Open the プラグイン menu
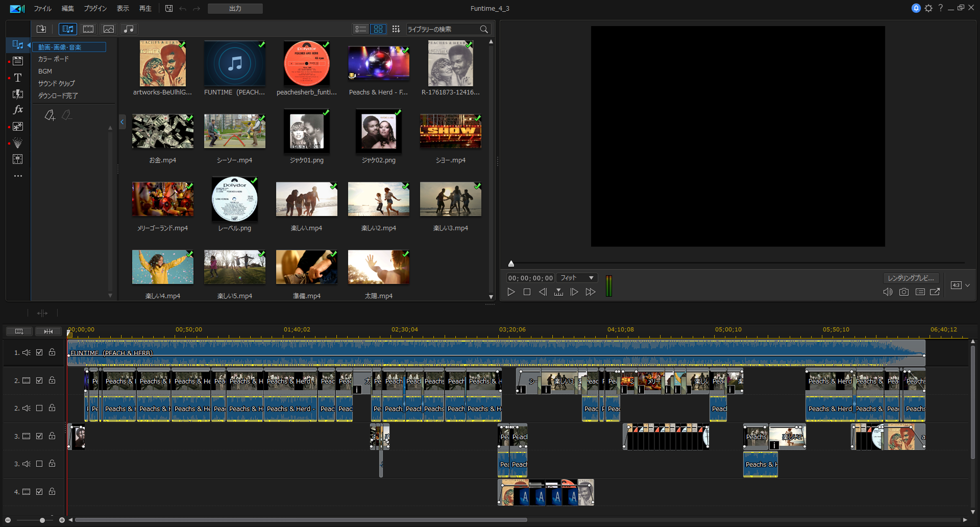The width and height of the screenshot is (980, 527). click(95, 9)
